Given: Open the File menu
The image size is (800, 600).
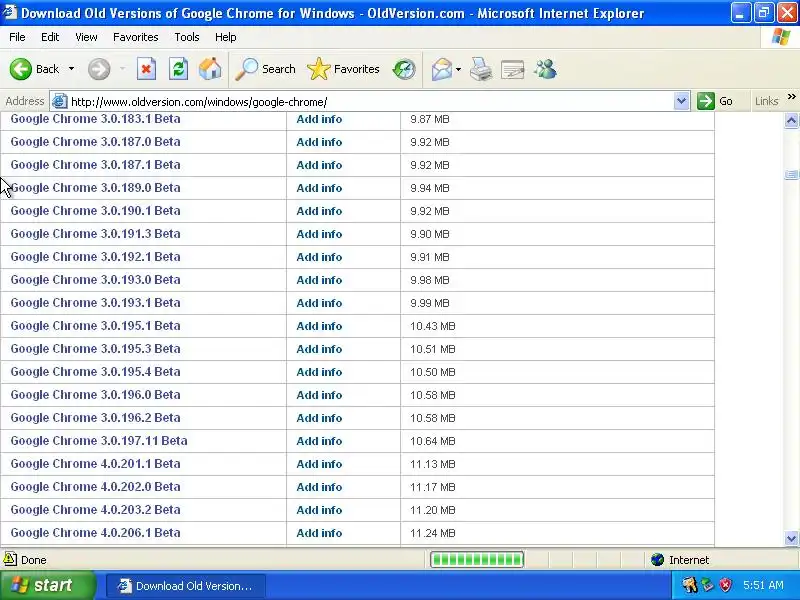Looking at the screenshot, I should (17, 37).
